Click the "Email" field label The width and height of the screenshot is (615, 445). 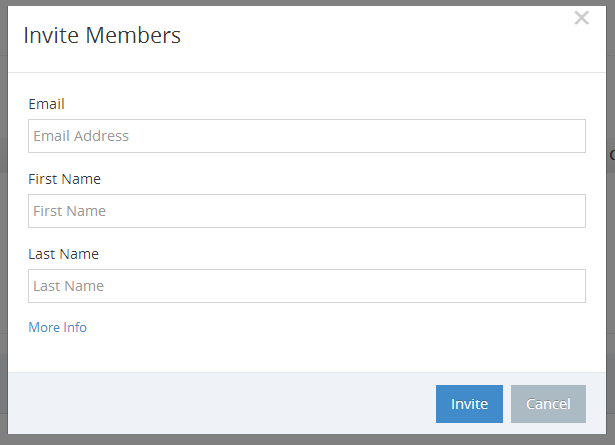pyautogui.click(x=46, y=104)
